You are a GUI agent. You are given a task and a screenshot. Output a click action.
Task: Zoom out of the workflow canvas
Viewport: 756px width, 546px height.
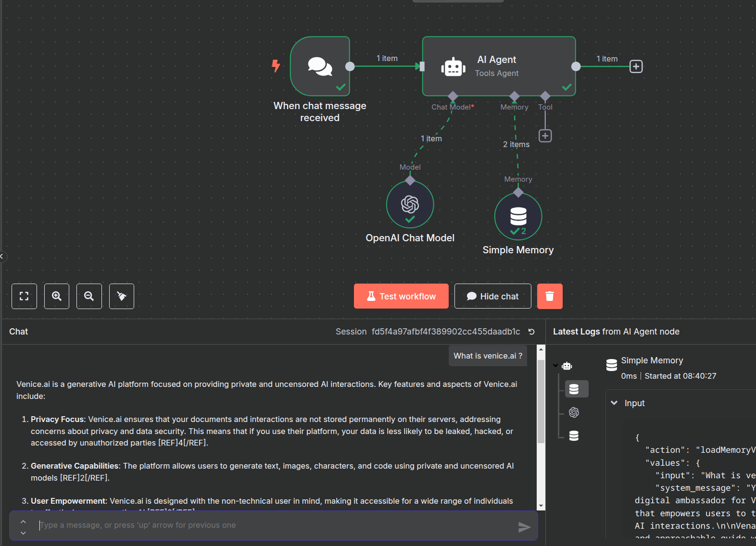pyautogui.click(x=89, y=296)
